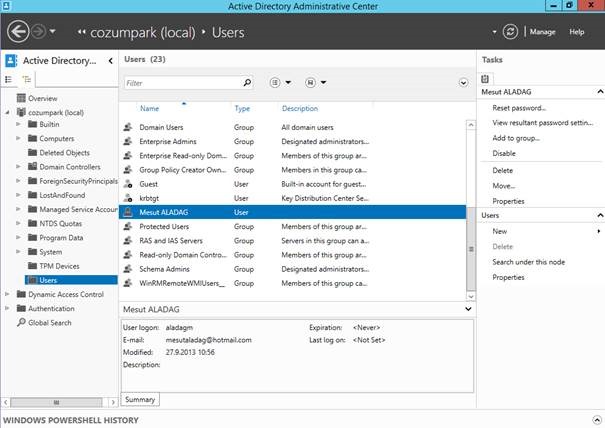Click Delete under Mesut ALADAG tasks

tap(502, 171)
